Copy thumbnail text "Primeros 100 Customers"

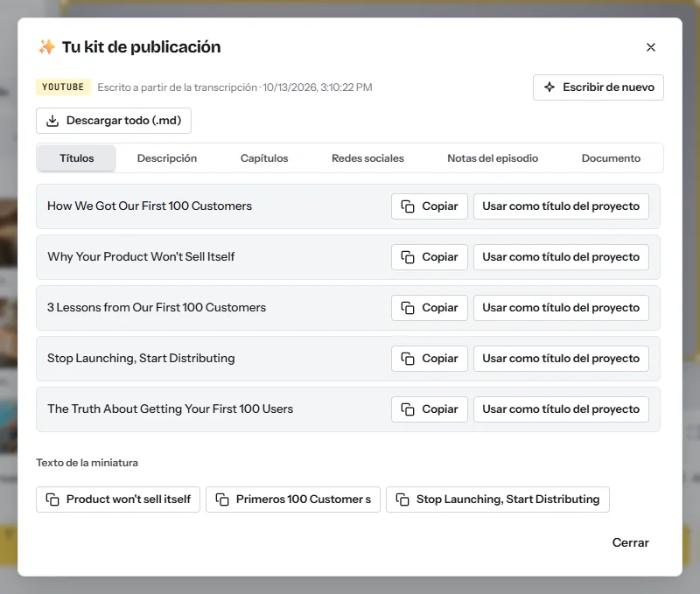point(293,500)
